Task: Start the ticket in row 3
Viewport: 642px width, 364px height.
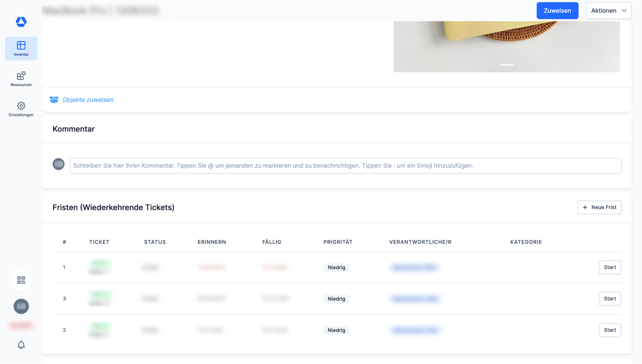Action: pyautogui.click(x=609, y=299)
